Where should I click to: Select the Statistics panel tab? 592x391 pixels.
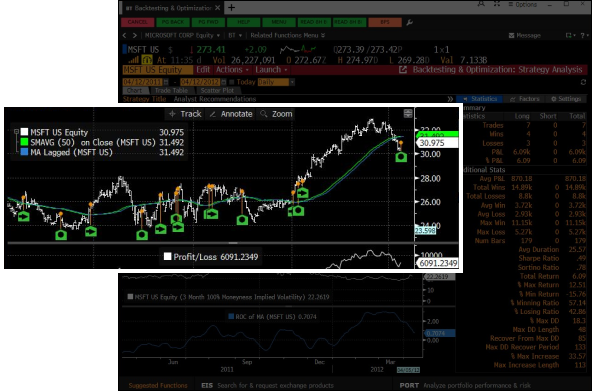pos(479,99)
